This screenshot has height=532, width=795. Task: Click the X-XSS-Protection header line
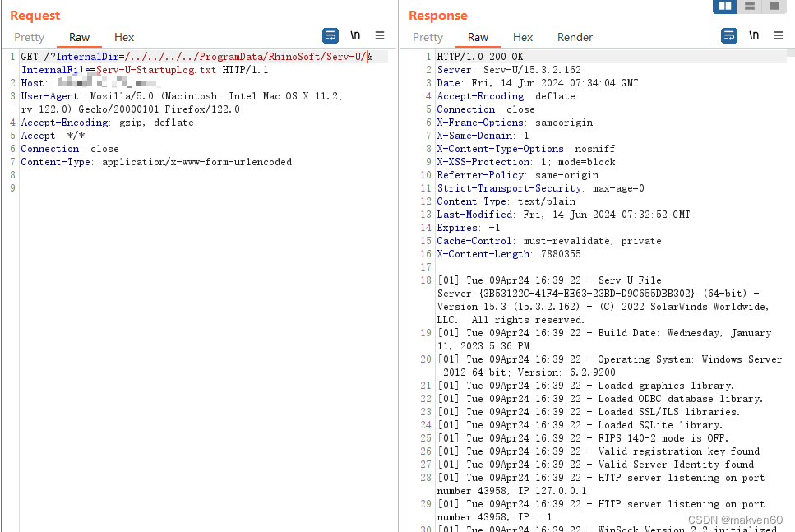click(x=526, y=162)
